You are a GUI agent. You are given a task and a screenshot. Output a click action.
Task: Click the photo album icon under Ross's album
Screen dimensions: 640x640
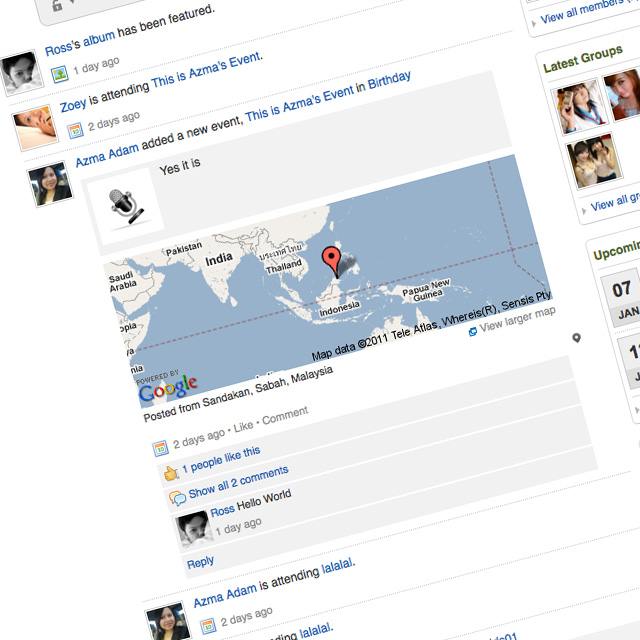[60, 74]
